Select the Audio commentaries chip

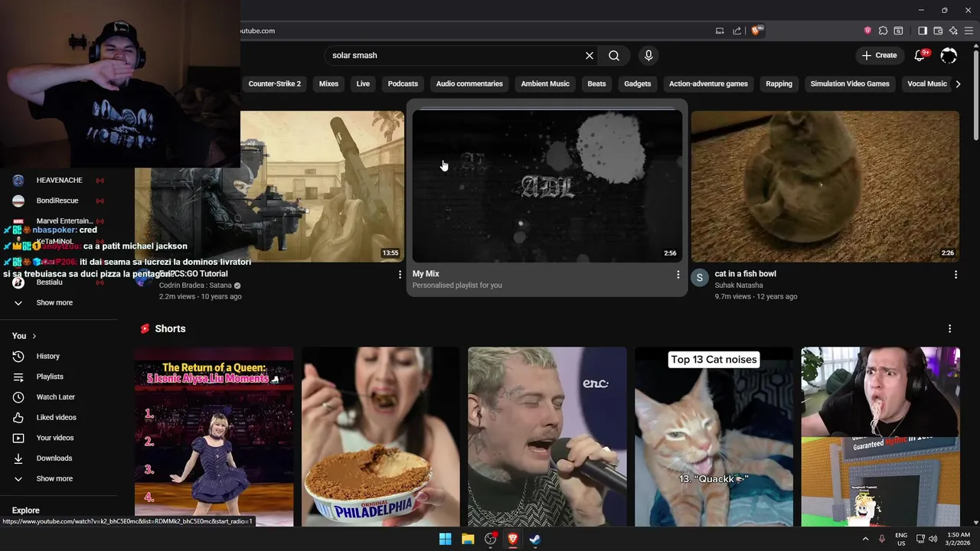point(469,83)
